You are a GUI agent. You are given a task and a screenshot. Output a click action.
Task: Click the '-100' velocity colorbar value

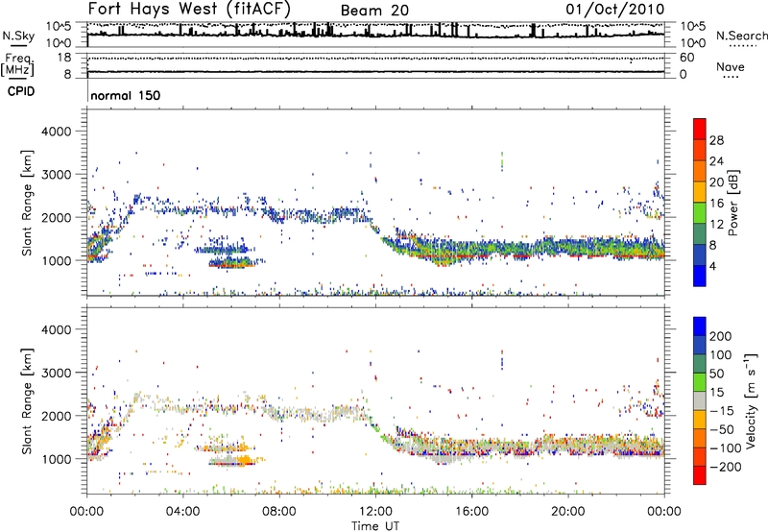point(726,448)
